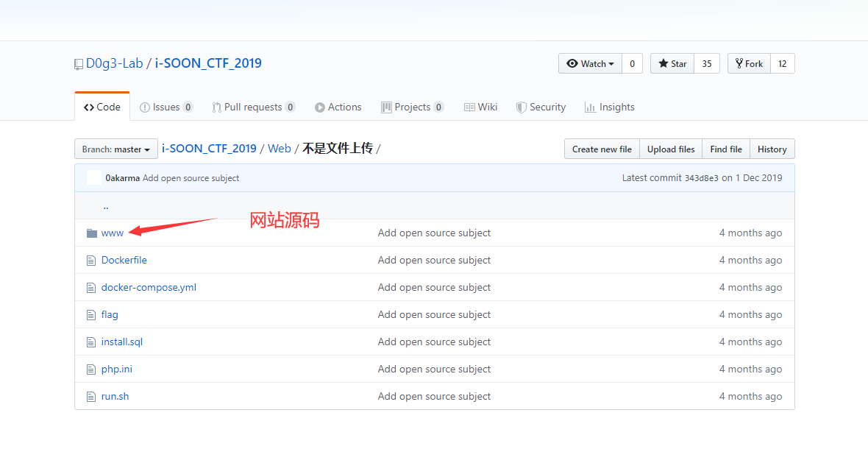868x449 pixels.
Task: Open the flag file
Action: (x=110, y=314)
